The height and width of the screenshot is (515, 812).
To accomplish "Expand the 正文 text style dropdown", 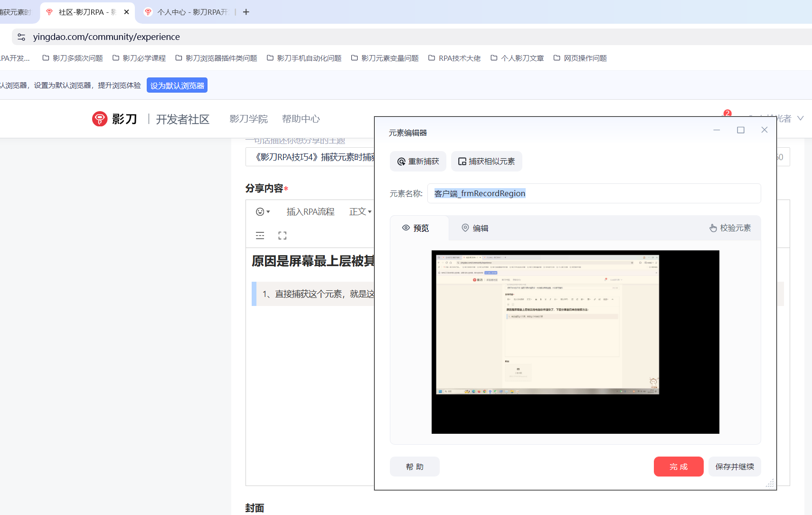I will (x=360, y=212).
